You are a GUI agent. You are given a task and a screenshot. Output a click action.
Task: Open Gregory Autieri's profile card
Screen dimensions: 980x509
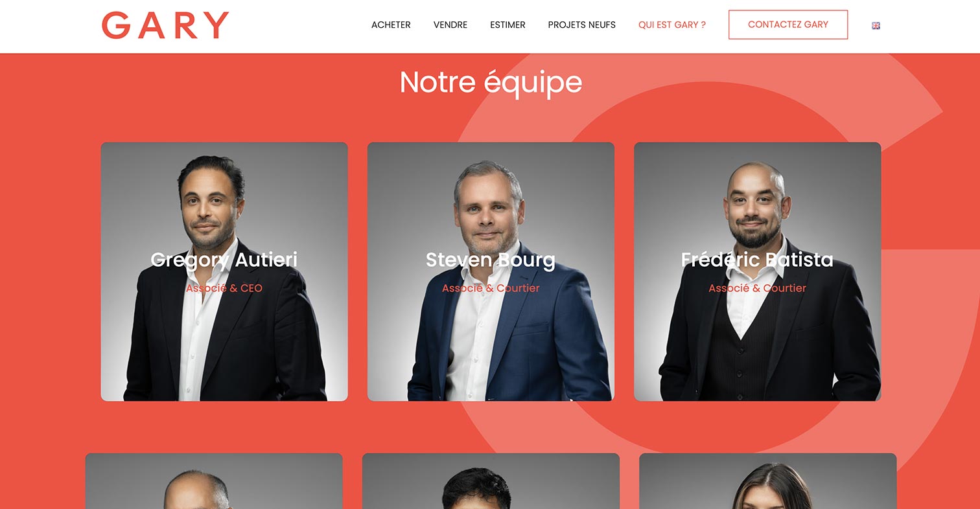(x=224, y=271)
